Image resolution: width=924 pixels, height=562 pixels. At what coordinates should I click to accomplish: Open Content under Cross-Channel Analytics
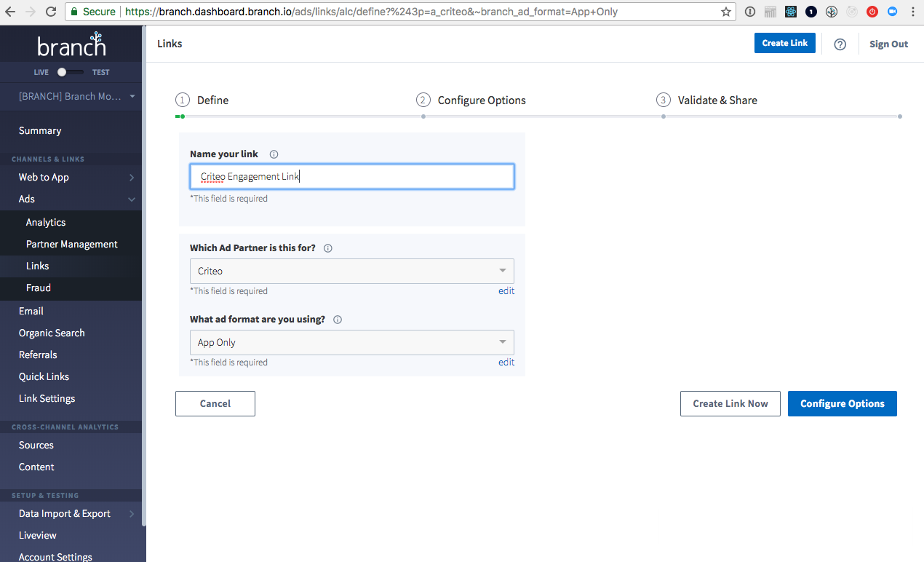[x=36, y=467]
